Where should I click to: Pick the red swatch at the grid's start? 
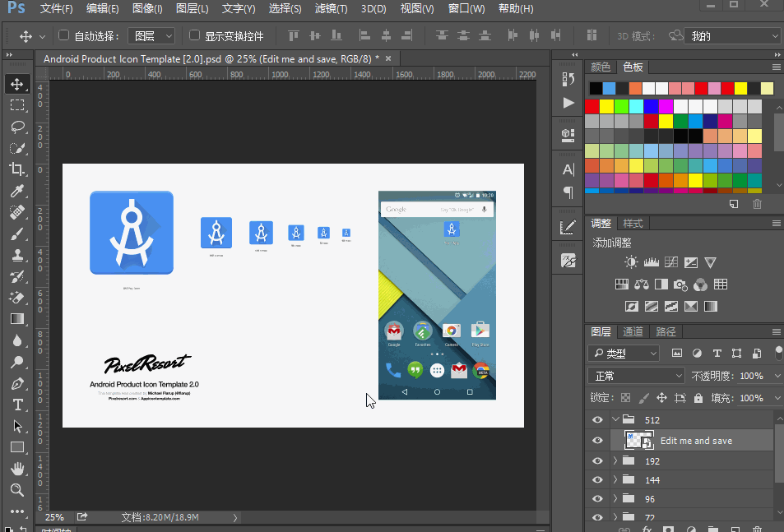click(592, 106)
